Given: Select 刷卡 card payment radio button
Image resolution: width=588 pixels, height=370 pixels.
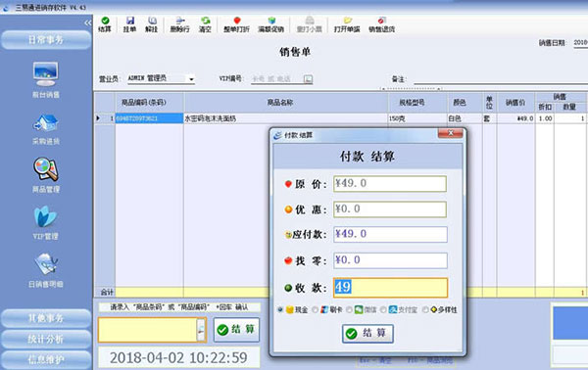Looking at the screenshot, I should point(315,309).
